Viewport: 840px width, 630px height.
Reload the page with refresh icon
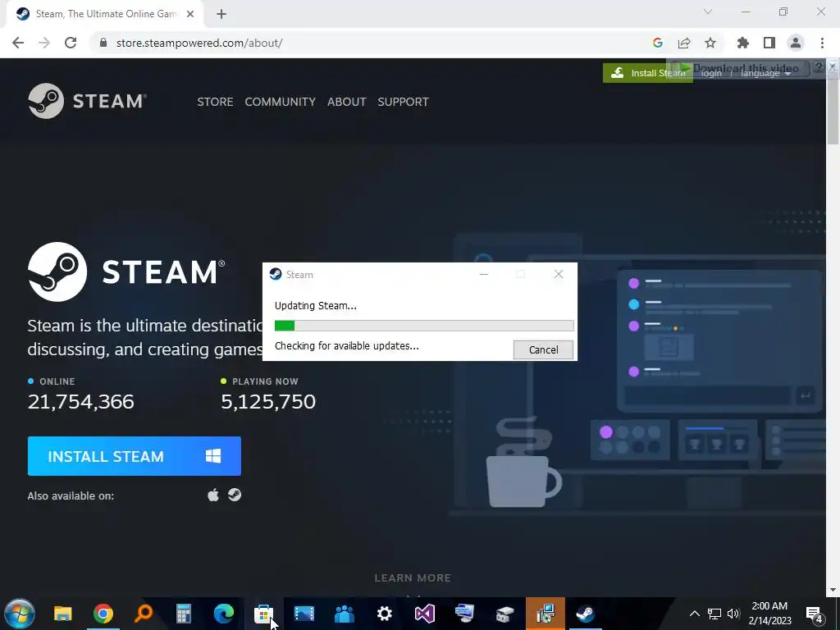click(x=71, y=43)
